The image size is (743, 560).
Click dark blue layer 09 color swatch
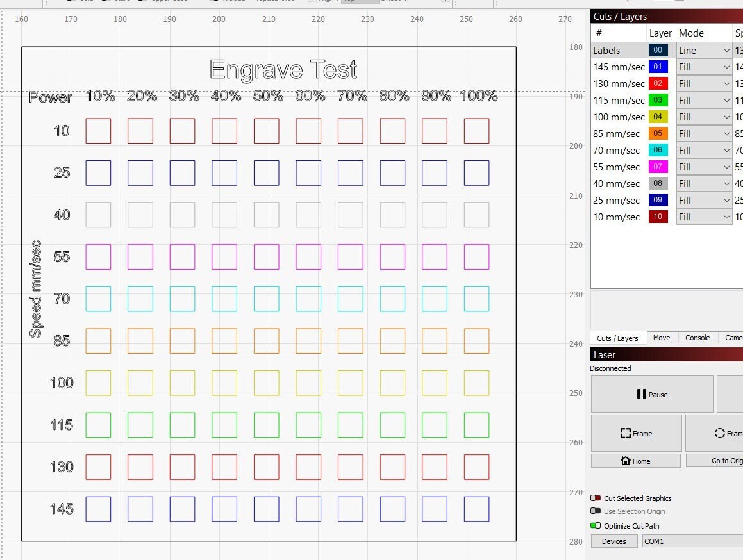[658, 199]
